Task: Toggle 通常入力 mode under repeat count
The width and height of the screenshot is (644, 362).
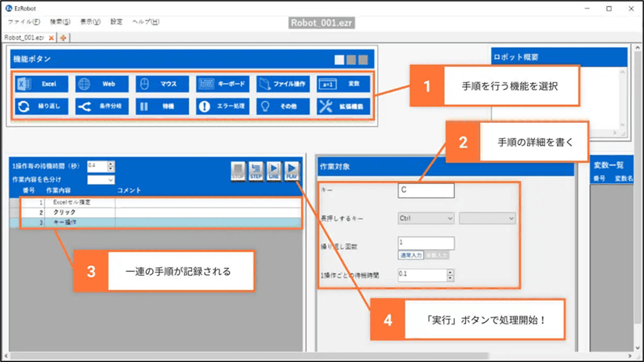Action: (x=411, y=255)
